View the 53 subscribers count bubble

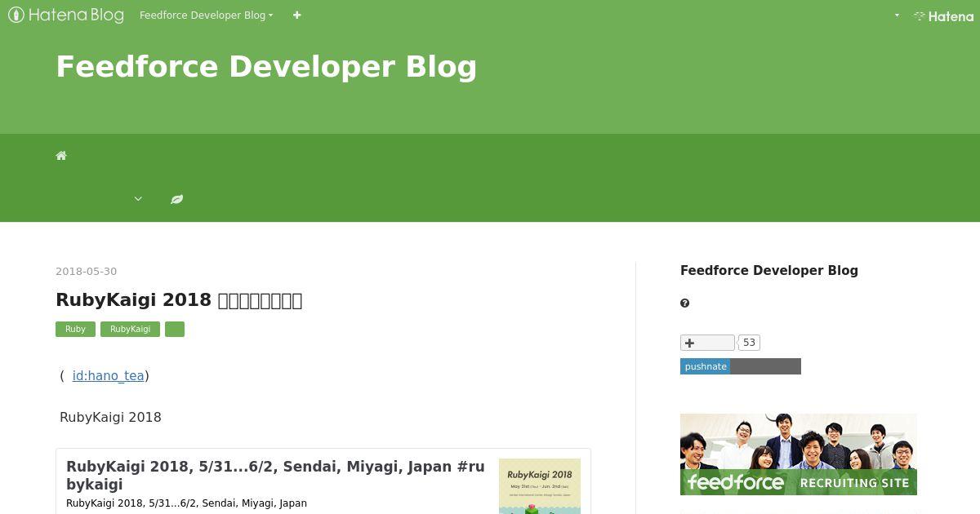pyautogui.click(x=749, y=343)
